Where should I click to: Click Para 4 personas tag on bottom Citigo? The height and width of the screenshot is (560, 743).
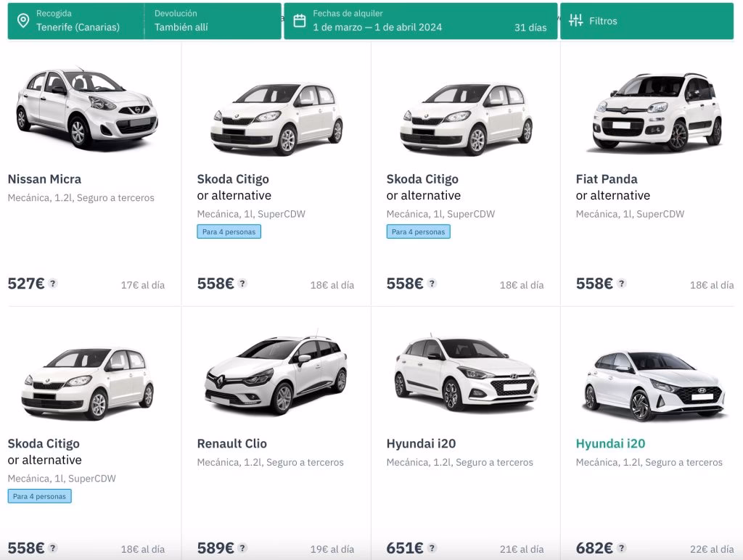(39, 496)
